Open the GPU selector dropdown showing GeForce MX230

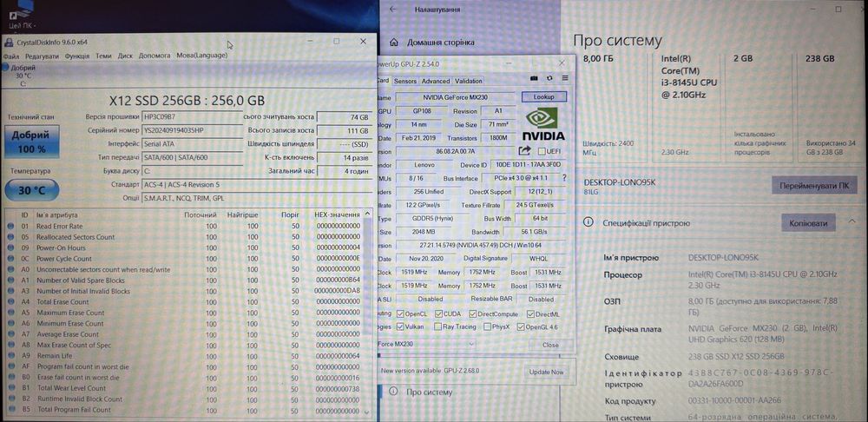click(x=425, y=344)
